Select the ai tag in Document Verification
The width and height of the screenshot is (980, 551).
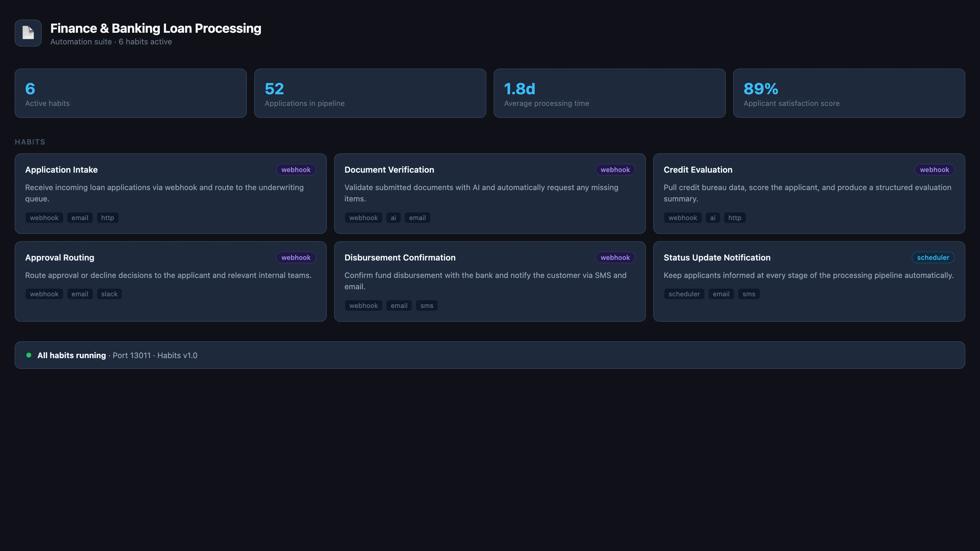point(393,218)
